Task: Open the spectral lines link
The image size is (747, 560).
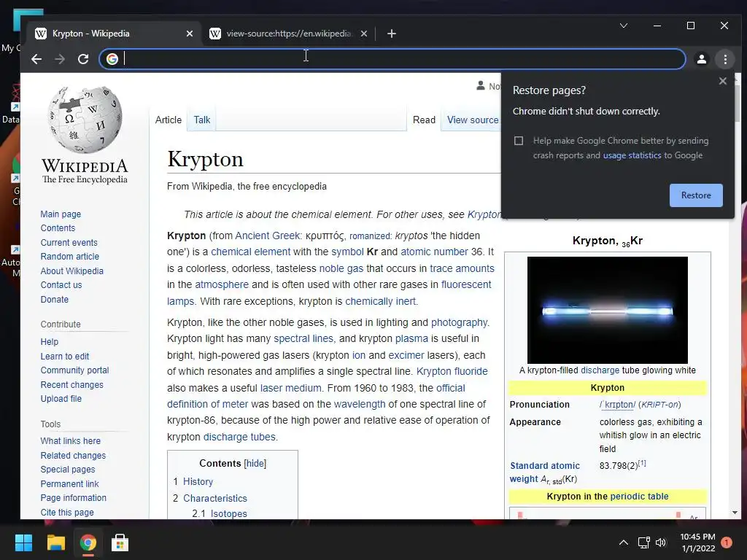Action: pos(304,338)
